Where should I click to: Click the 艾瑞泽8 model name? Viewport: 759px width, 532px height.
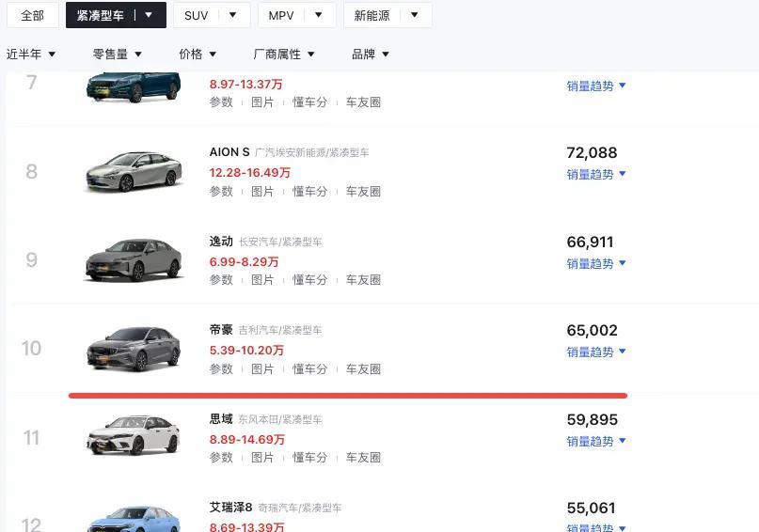[x=230, y=508]
